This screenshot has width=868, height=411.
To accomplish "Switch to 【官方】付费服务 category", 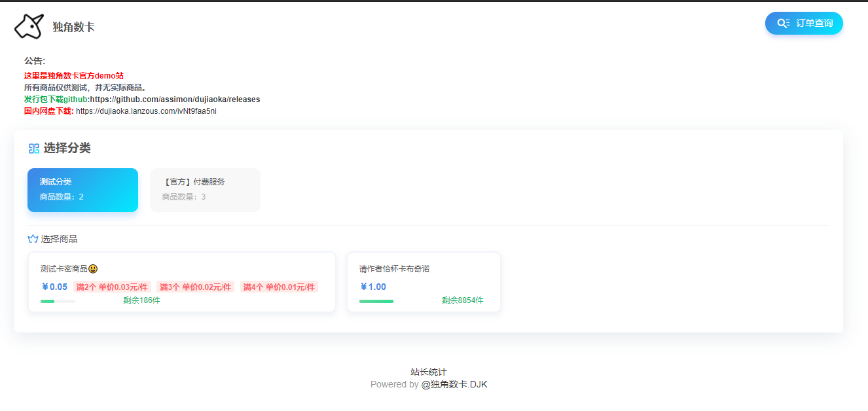I will tap(205, 190).
